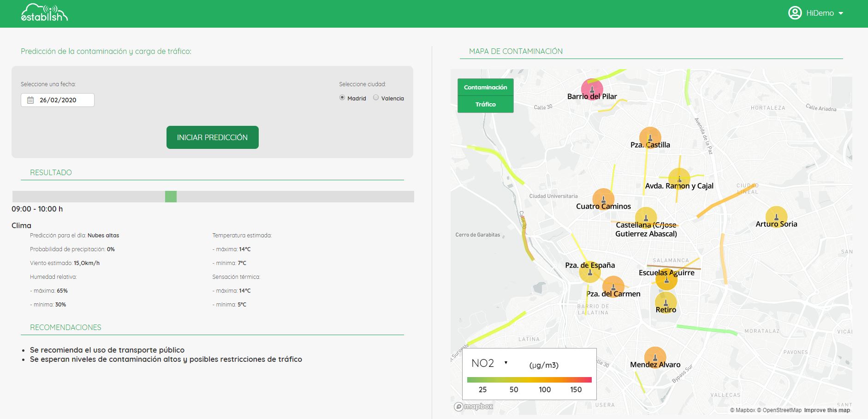Viewport: 868px width, 419px height.
Task: Click the RECOMENDACIONES section heading
Action: pos(65,327)
